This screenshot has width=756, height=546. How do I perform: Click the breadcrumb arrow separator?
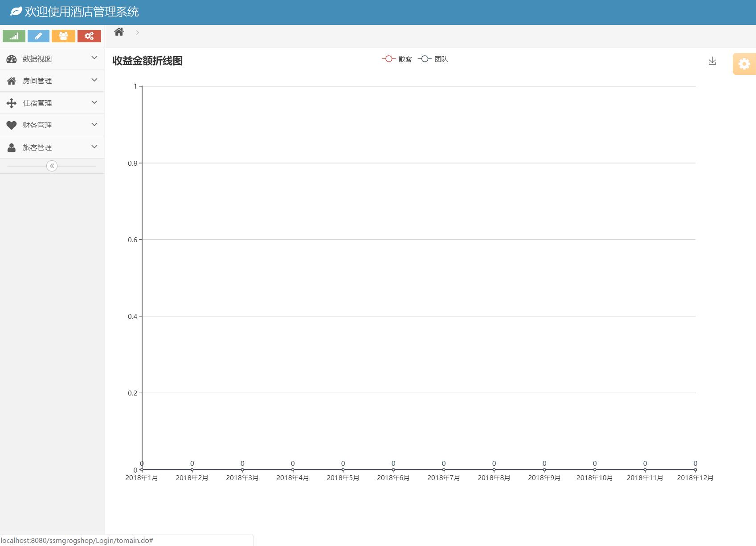[138, 33]
